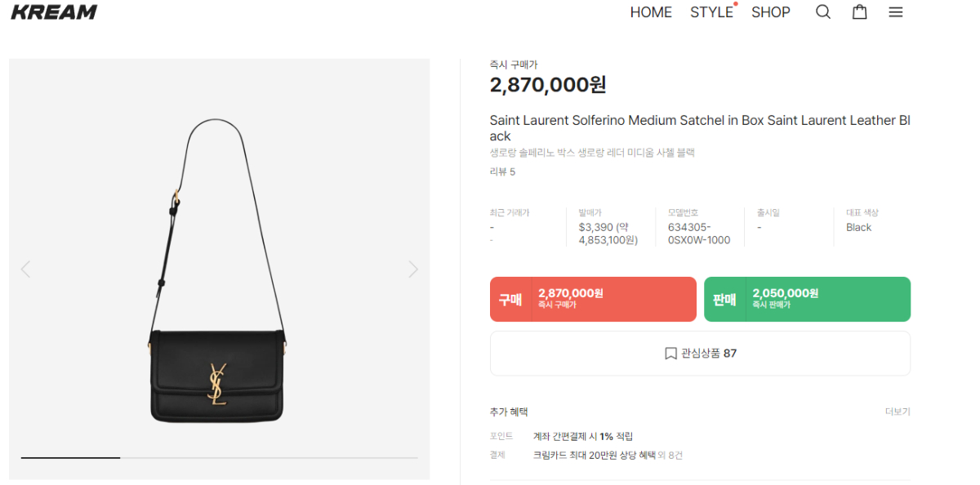980x485 pixels.
Task: Open the STYLE menu
Action: coord(711,12)
